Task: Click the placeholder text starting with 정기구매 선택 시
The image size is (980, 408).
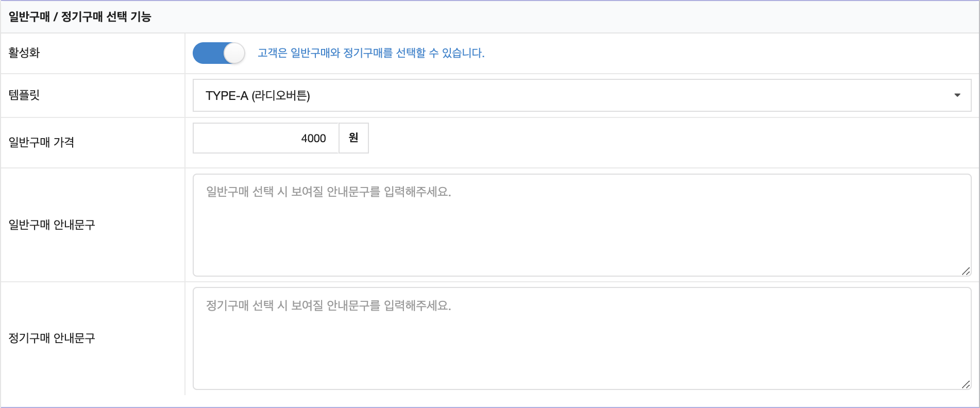Action: pyautogui.click(x=328, y=305)
